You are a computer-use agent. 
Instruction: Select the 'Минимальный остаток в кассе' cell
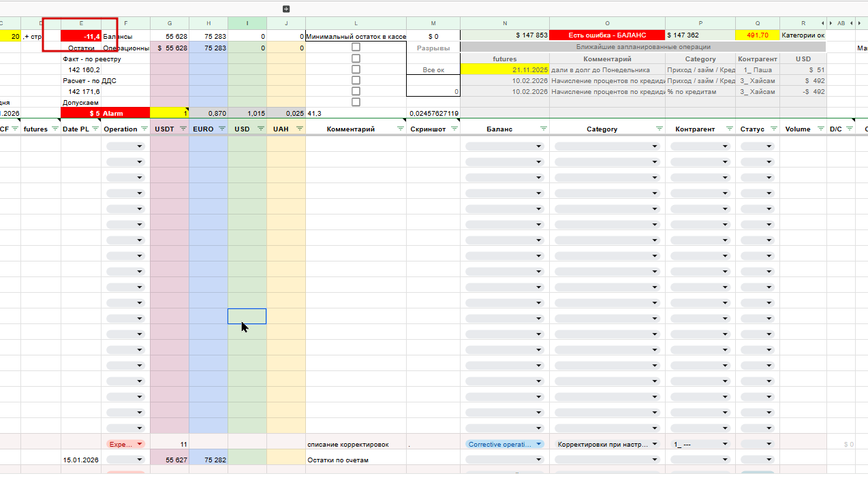click(x=356, y=36)
